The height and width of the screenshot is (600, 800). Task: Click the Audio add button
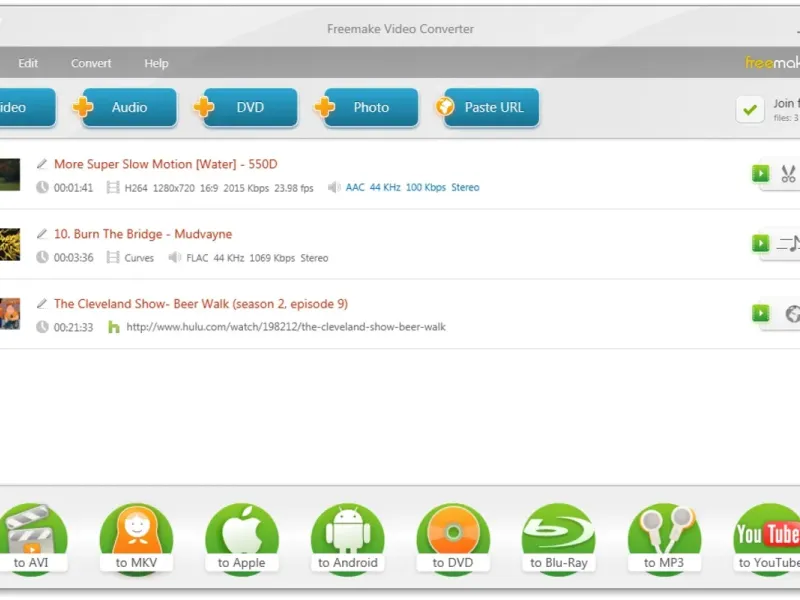click(130, 107)
